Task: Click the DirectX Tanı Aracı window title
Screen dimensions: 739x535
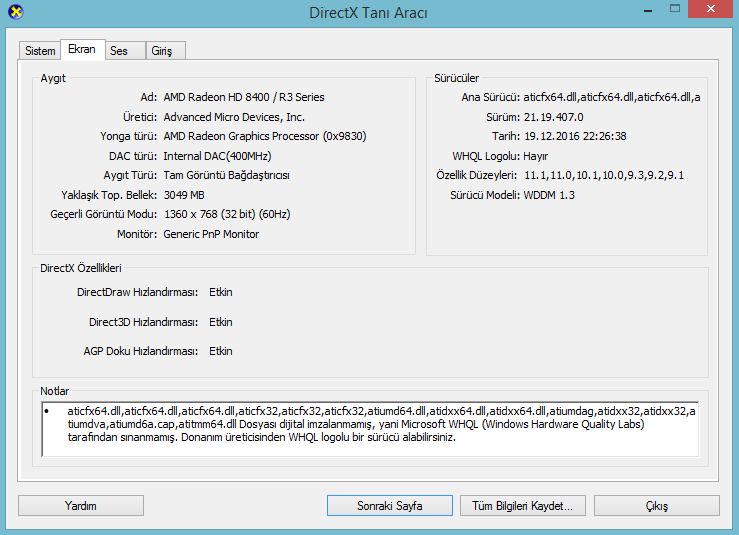Action: 368,13
